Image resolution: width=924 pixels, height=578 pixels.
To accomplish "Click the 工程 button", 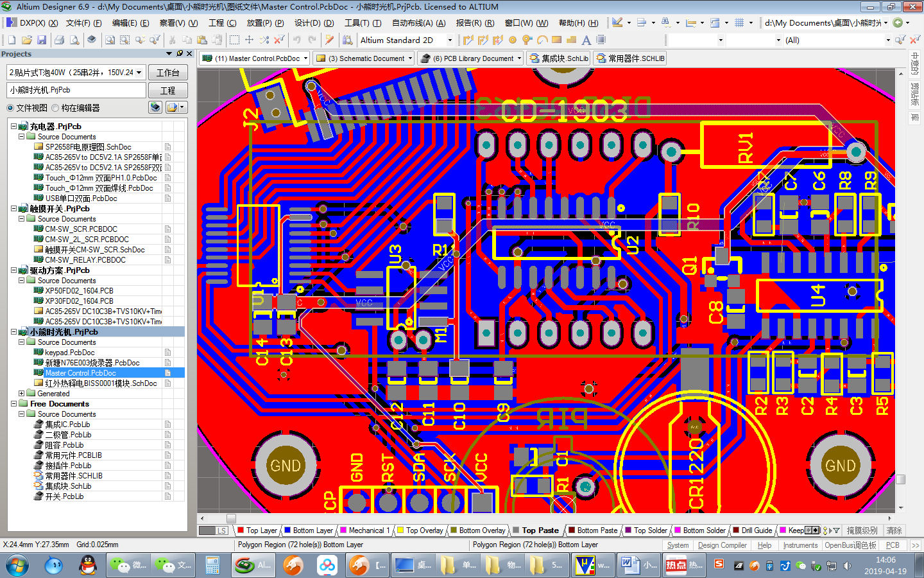I will pos(168,91).
